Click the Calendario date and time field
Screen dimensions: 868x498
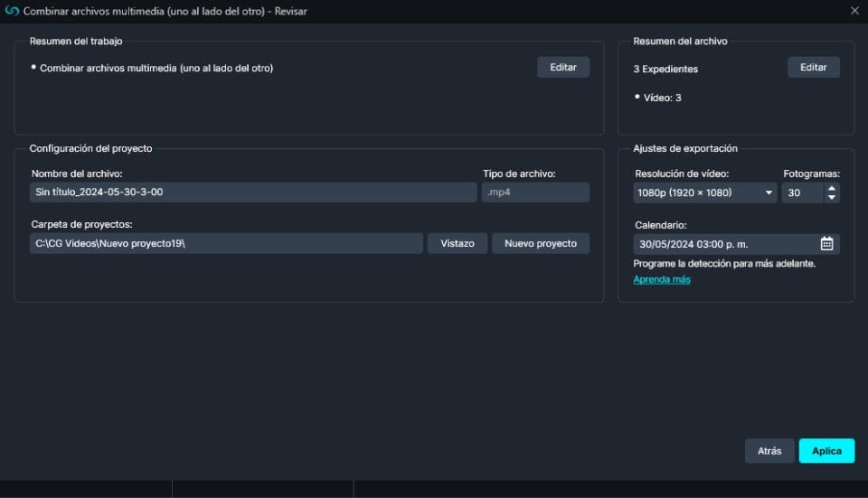736,244
